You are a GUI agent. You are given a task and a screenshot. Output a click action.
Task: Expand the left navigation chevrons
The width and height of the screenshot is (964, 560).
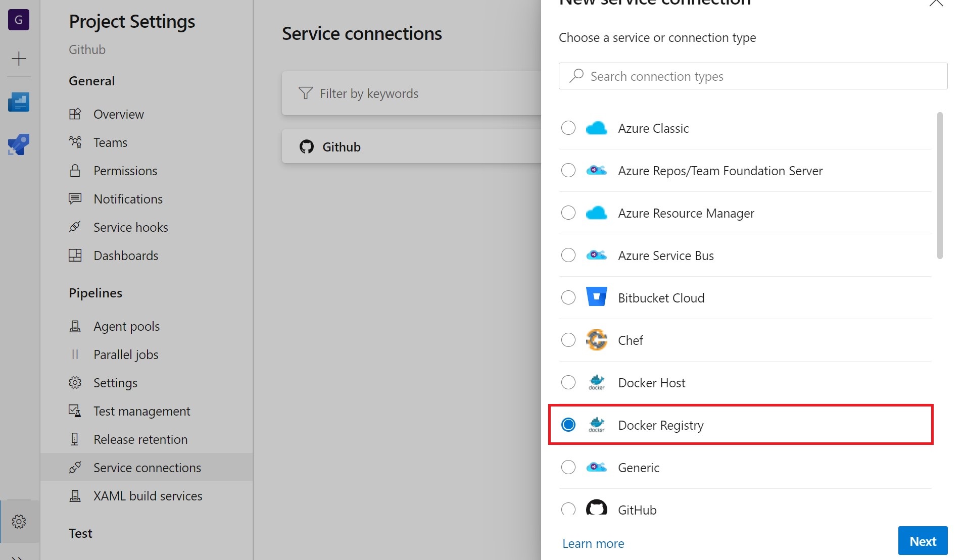pos(17,557)
